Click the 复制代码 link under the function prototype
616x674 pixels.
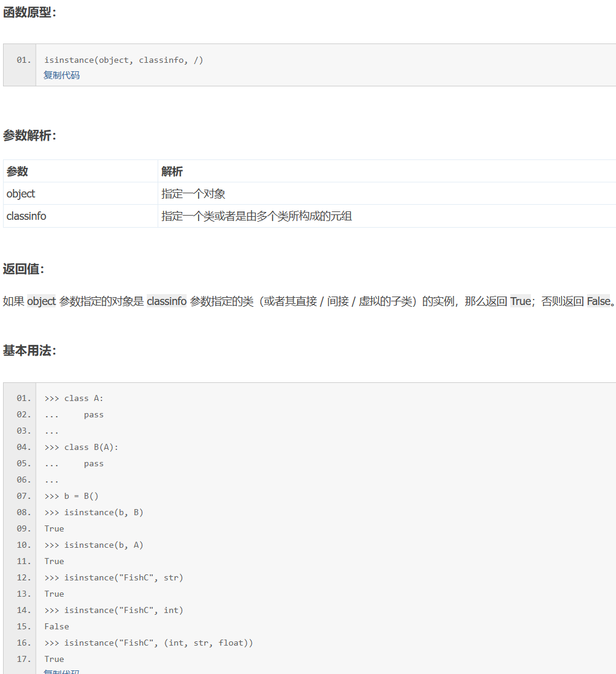[x=61, y=75]
